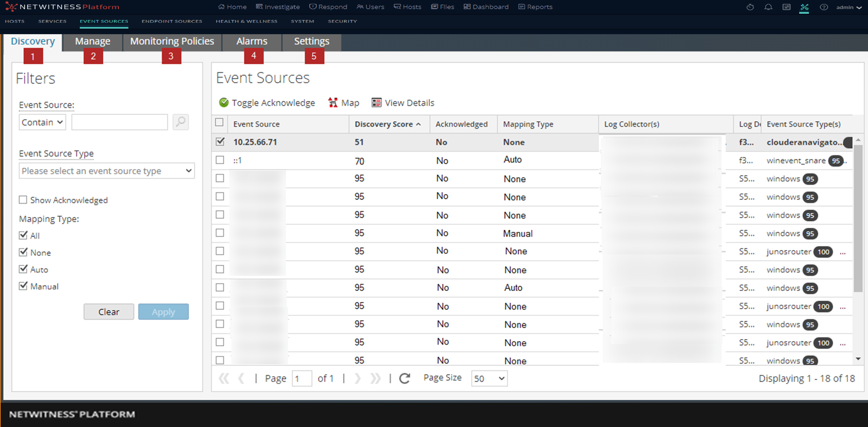Uncheck the Manual mapping type checkbox
The height and width of the screenshot is (427, 868).
click(x=23, y=286)
